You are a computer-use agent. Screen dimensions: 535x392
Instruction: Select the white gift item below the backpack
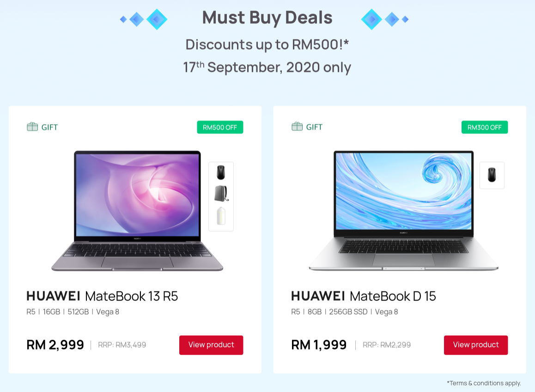[221, 216]
